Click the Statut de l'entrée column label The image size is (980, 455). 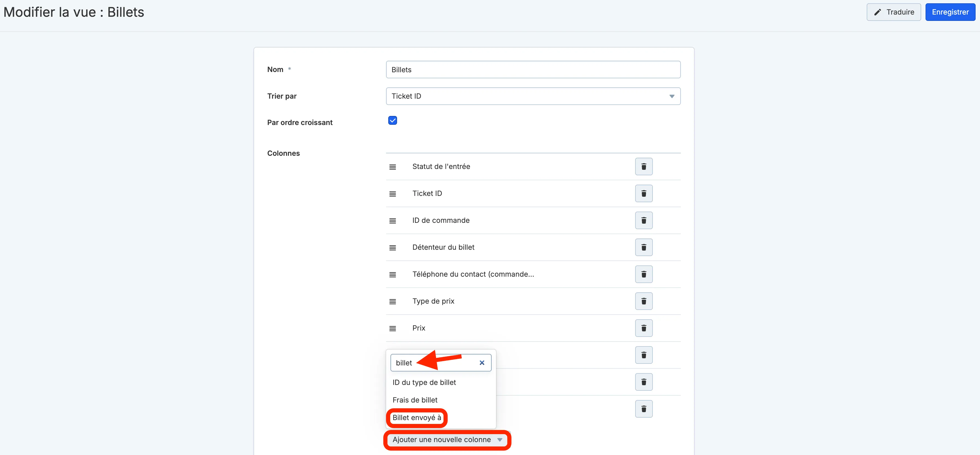441,167
